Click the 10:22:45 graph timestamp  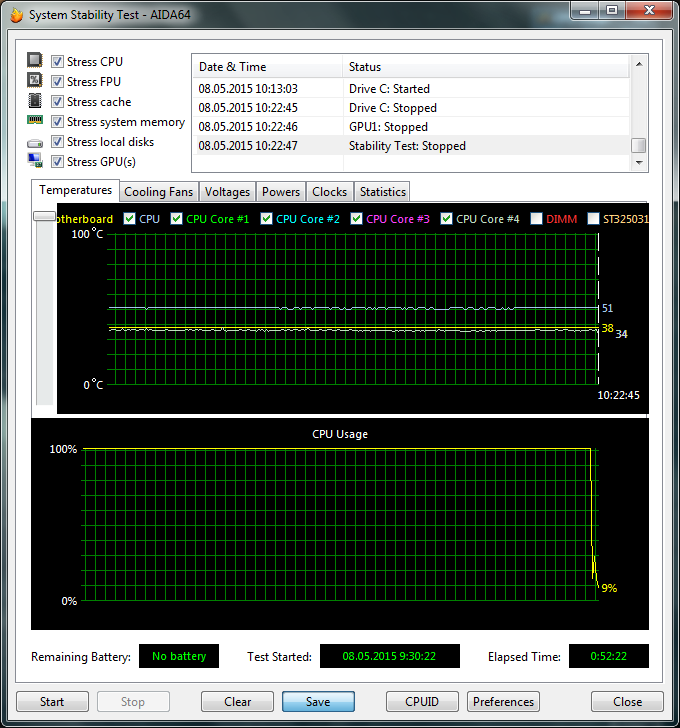(618, 395)
